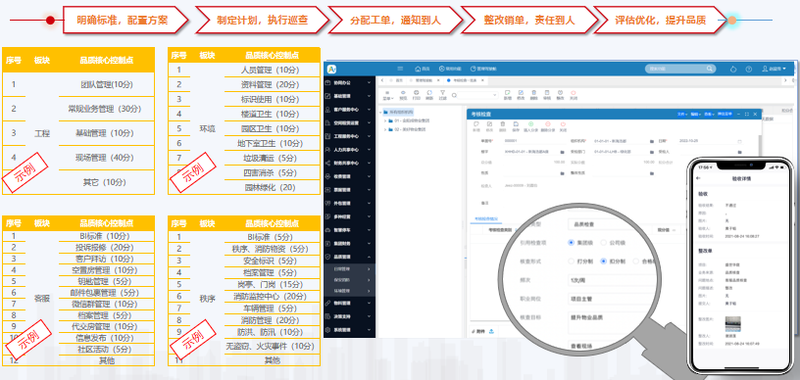Open the user account dropdown in the top bar
800x380 pixels.
pyautogui.click(x=773, y=69)
